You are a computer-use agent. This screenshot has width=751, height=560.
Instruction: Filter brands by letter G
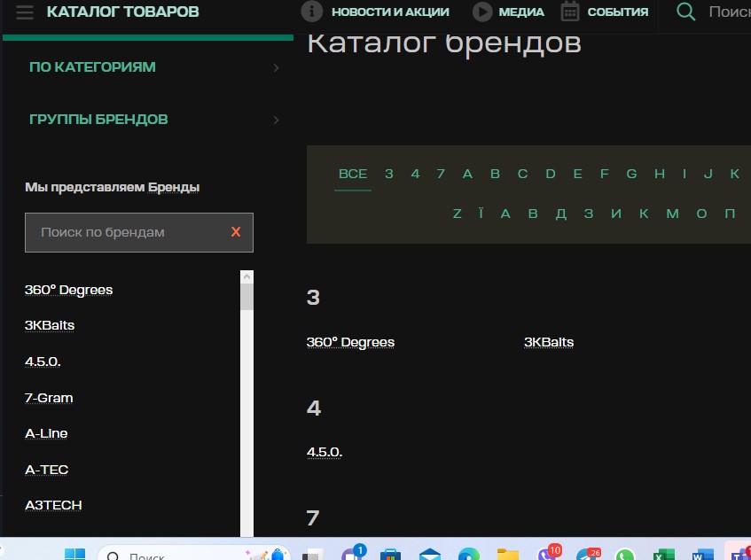(x=631, y=174)
